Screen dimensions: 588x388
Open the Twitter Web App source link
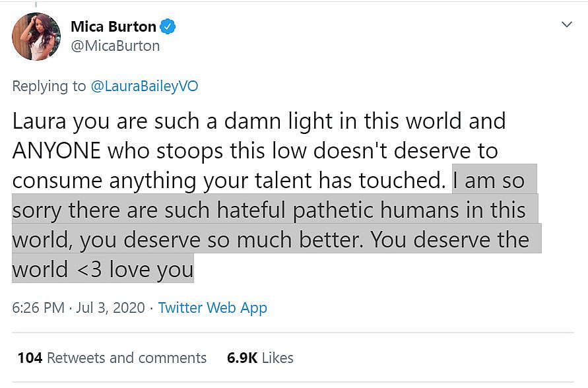(212, 307)
